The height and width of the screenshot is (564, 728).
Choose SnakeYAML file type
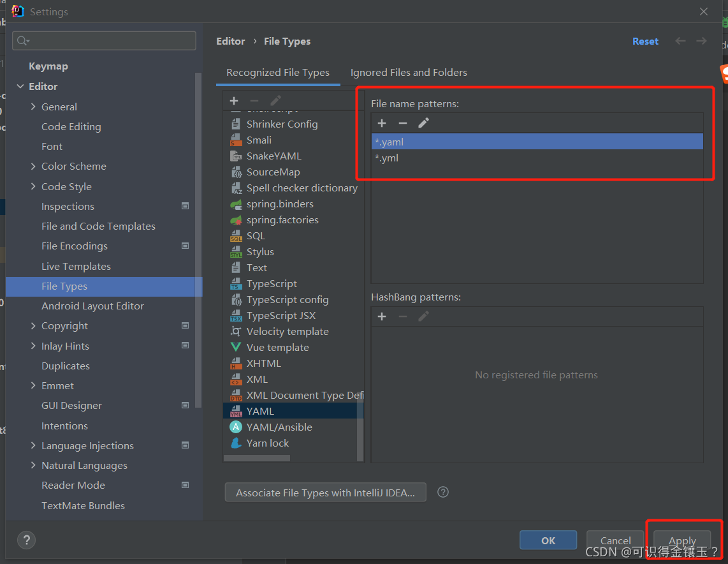pos(293,156)
